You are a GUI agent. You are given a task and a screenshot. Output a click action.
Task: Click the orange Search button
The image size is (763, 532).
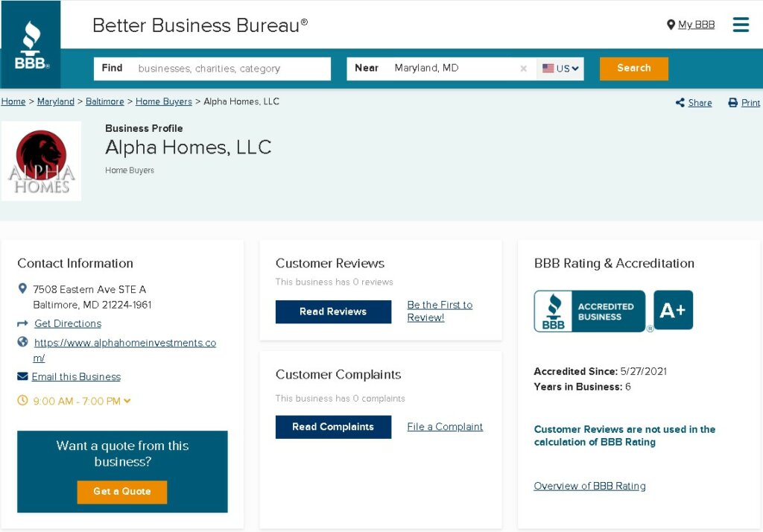633,68
